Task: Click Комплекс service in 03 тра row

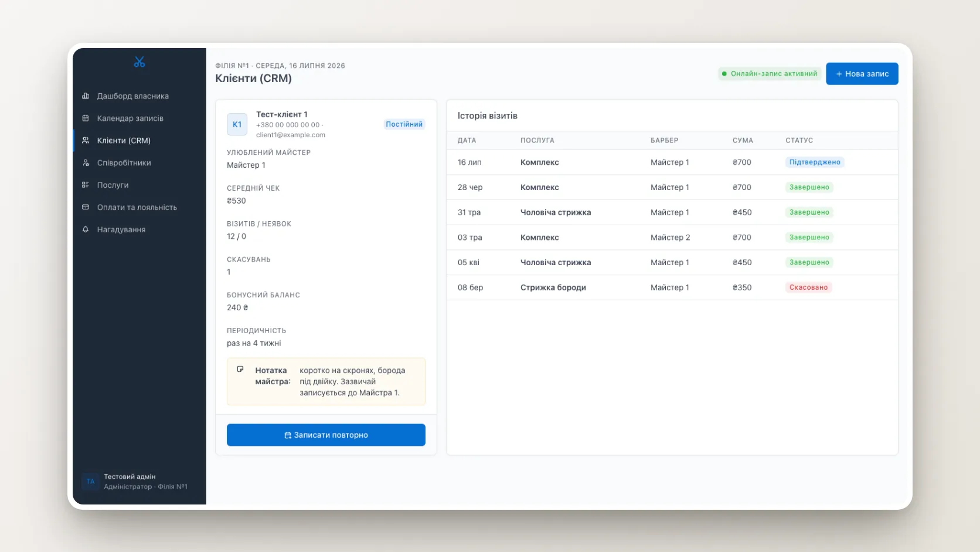Action: coord(539,238)
